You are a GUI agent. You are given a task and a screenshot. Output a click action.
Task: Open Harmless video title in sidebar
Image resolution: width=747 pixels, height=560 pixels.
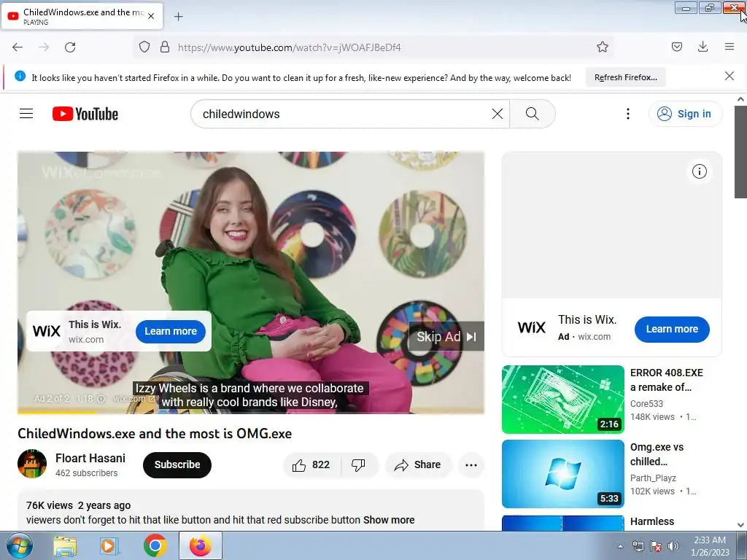(x=651, y=521)
